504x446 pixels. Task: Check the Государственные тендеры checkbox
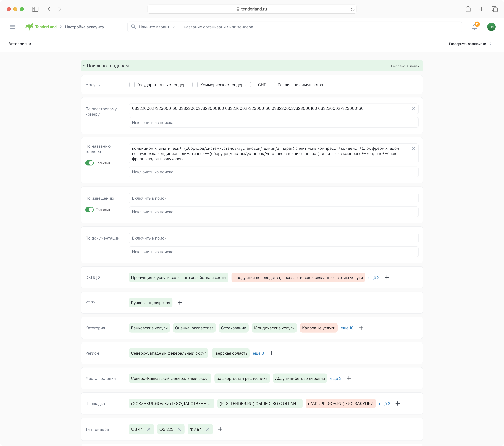[x=132, y=85]
